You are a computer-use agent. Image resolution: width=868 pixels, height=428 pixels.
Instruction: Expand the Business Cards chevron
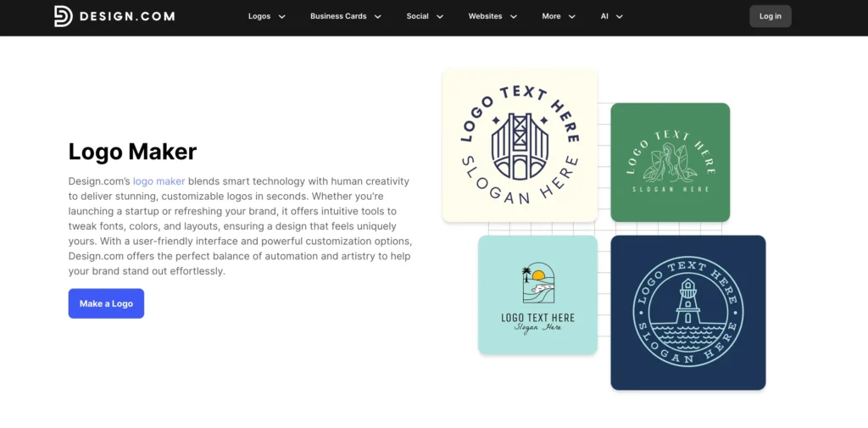point(378,17)
